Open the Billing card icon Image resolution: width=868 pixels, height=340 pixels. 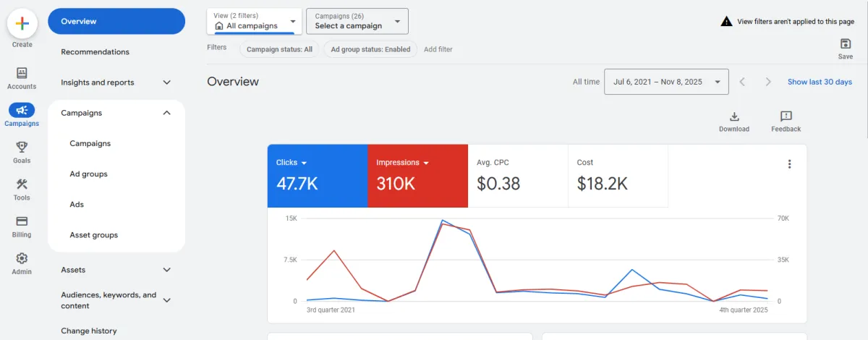click(22, 221)
